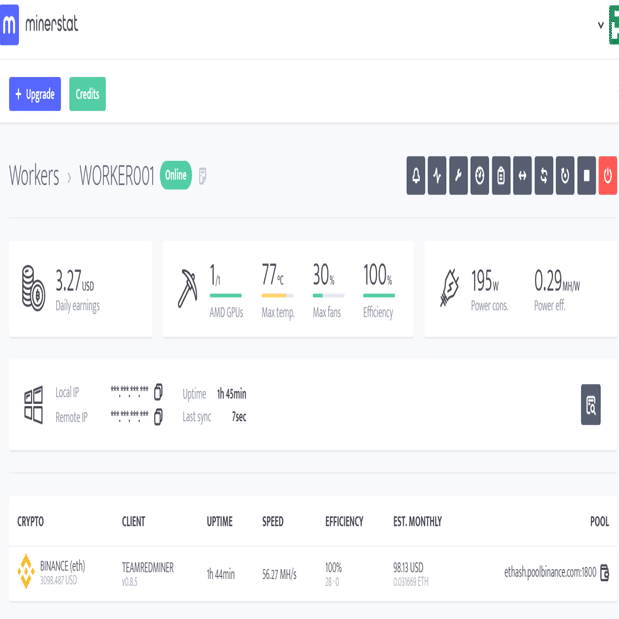619x619 pixels.
Task: Click the 56.27 MH/s speed value
Action: [279, 574]
